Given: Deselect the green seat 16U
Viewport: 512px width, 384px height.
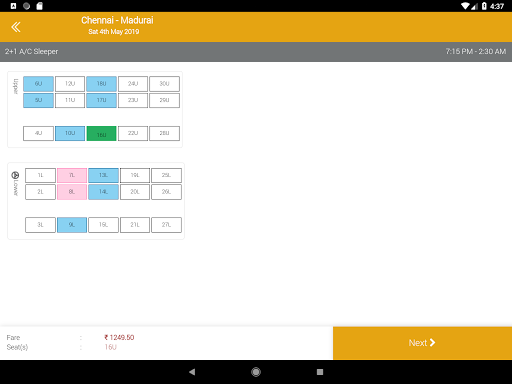Looking at the screenshot, I should [101, 133].
